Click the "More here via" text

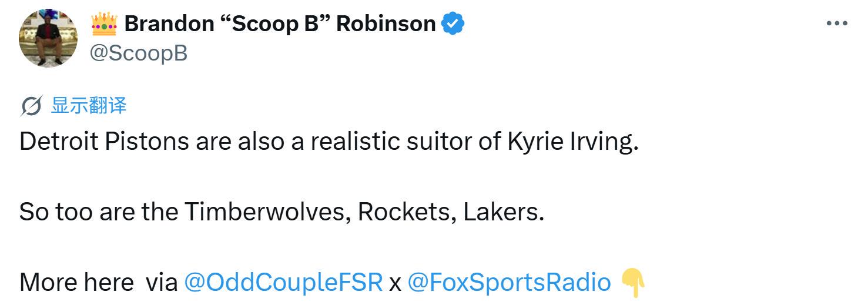pos(99,283)
